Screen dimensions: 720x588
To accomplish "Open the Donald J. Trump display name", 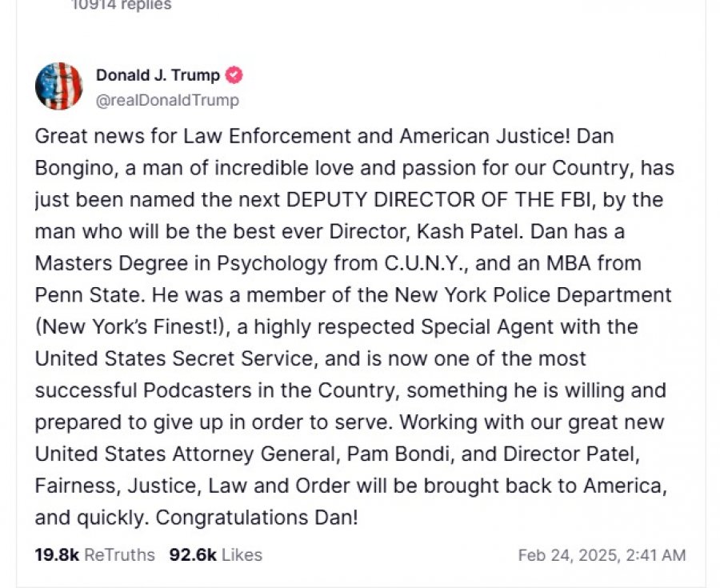I will coord(158,76).
